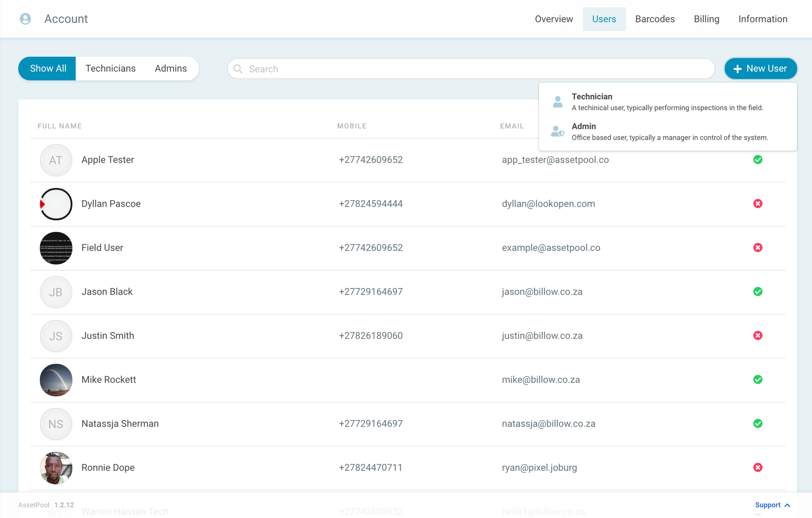Click mobile number +27826189060
Image resolution: width=812 pixels, height=518 pixels.
(x=371, y=336)
